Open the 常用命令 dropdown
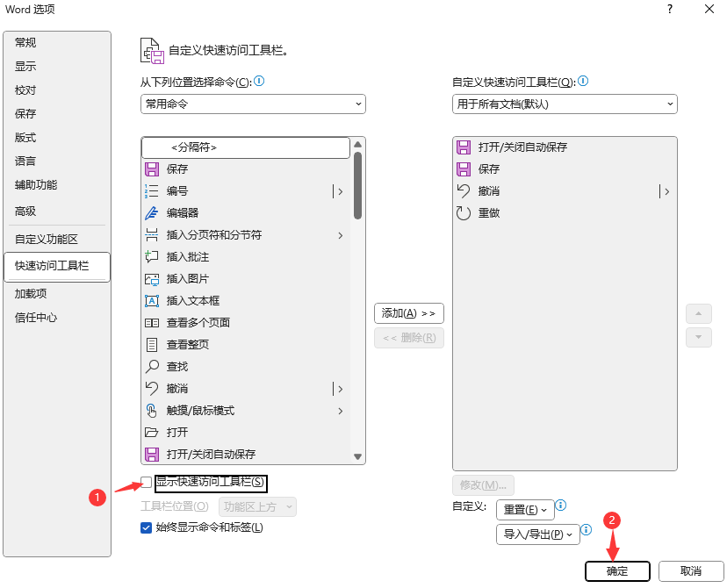The height and width of the screenshot is (588, 727). point(253,104)
